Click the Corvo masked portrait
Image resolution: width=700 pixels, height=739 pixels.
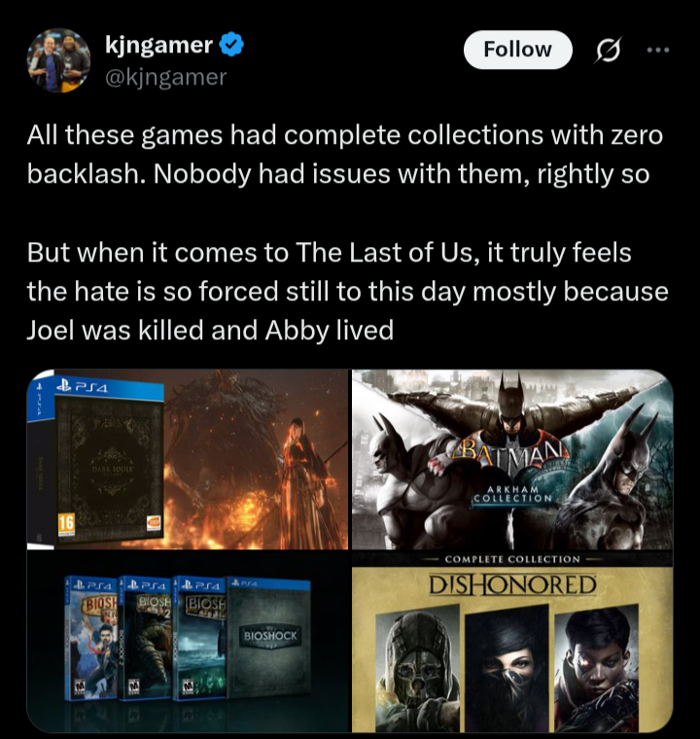click(417, 668)
